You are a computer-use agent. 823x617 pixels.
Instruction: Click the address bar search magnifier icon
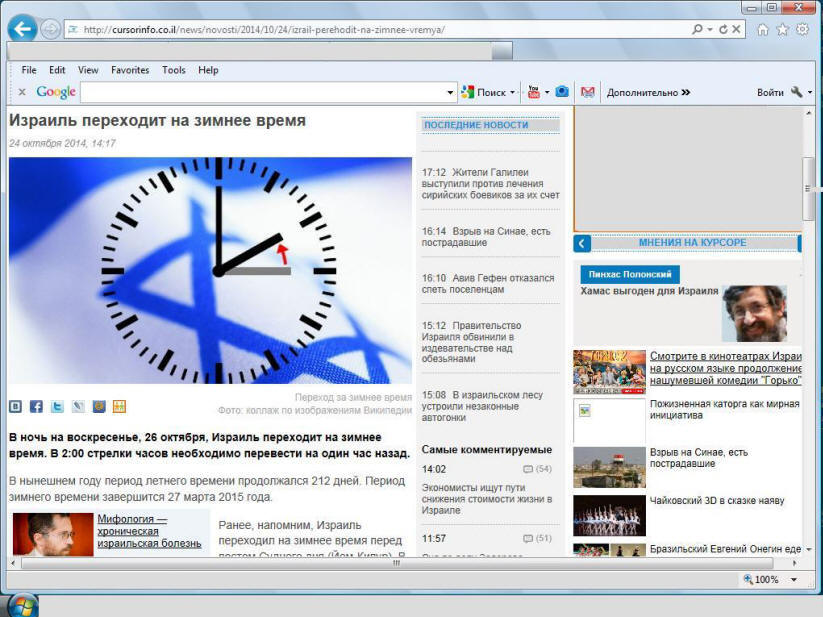(x=697, y=29)
